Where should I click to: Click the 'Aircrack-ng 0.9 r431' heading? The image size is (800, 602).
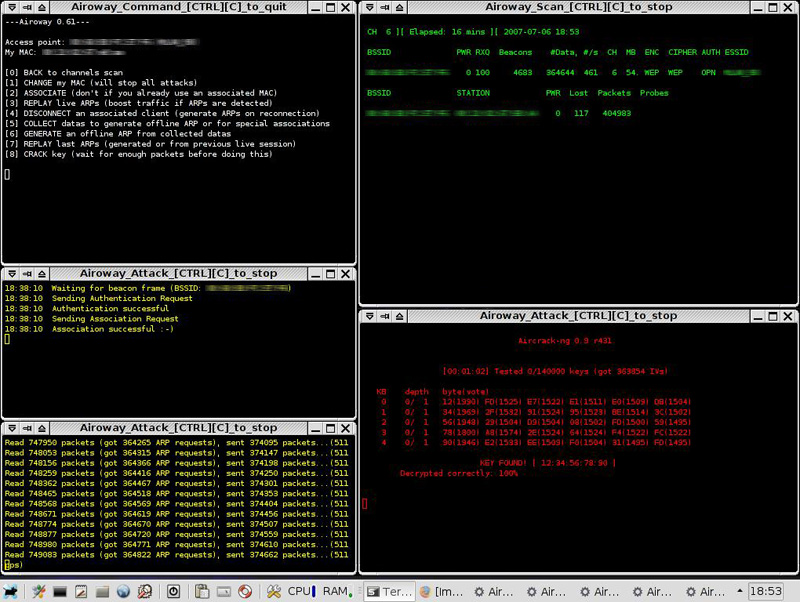point(565,341)
